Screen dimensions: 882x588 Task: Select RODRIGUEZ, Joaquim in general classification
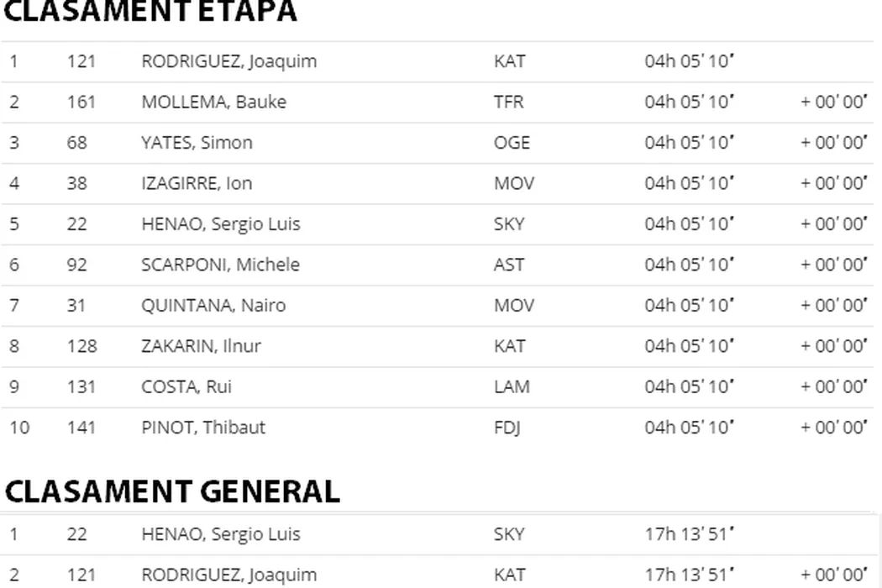coord(228,575)
